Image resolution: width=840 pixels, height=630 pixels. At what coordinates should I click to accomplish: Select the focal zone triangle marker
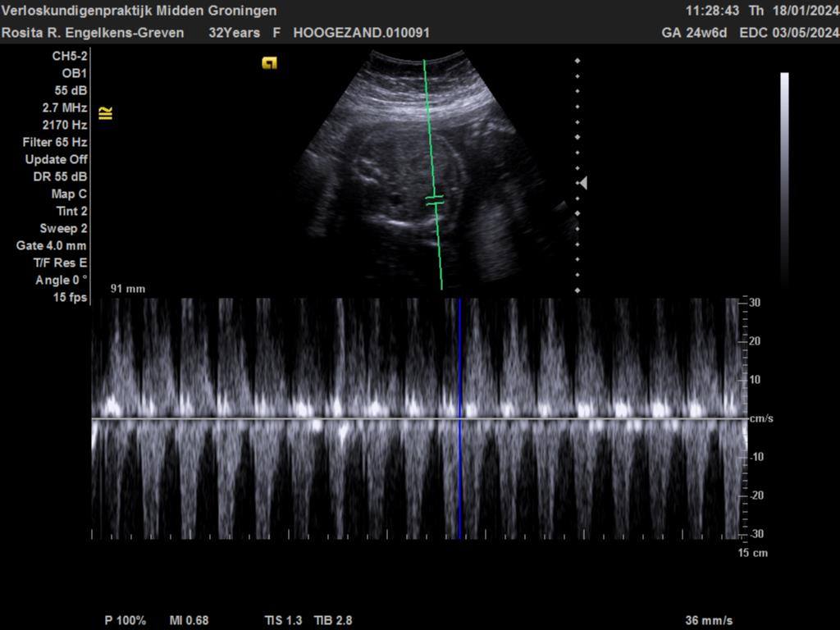pos(582,183)
